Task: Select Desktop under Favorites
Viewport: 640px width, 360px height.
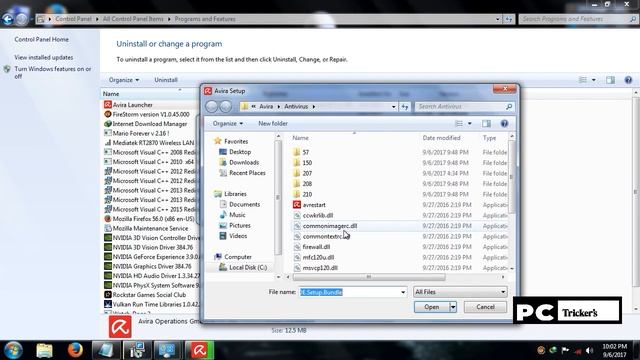Action: 240,152
